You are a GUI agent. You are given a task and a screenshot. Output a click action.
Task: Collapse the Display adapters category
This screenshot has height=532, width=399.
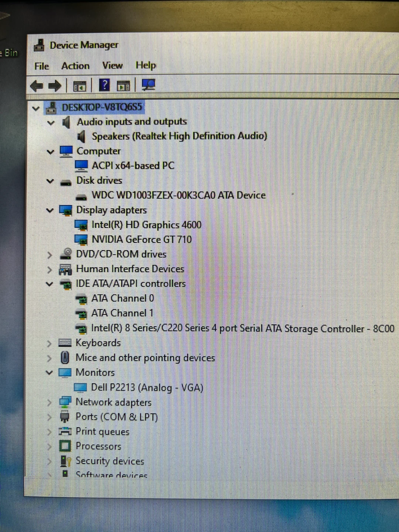[50, 210]
